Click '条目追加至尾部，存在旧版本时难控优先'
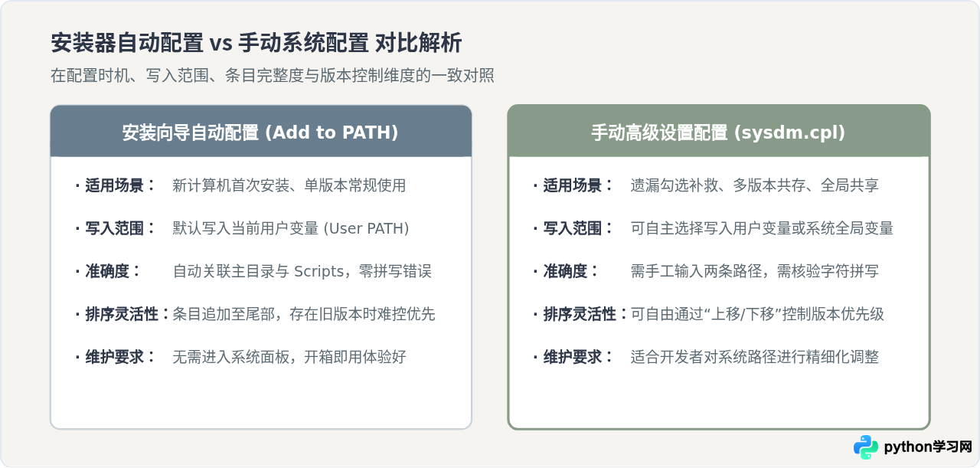The height and width of the screenshot is (468, 980). (x=304, y=314)
